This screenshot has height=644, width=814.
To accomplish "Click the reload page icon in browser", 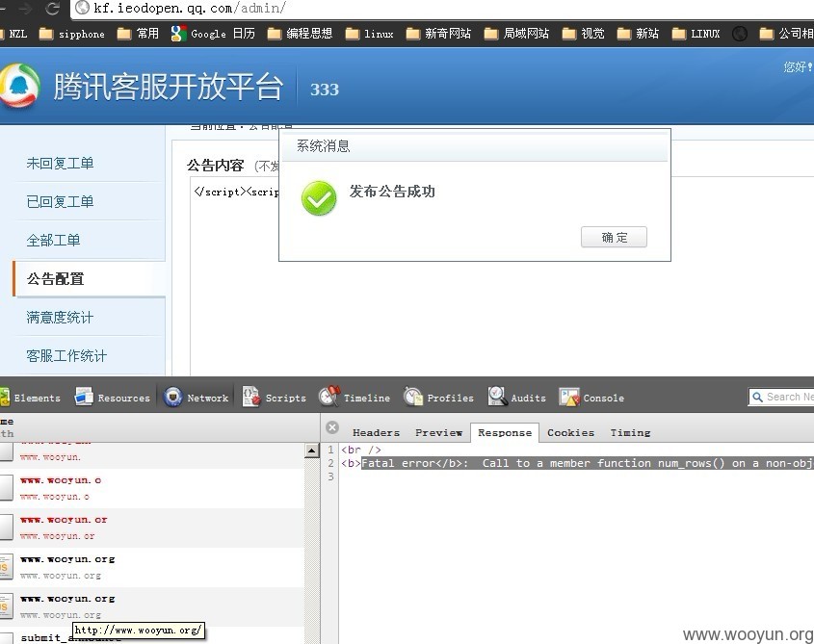I will click(52, 8).
